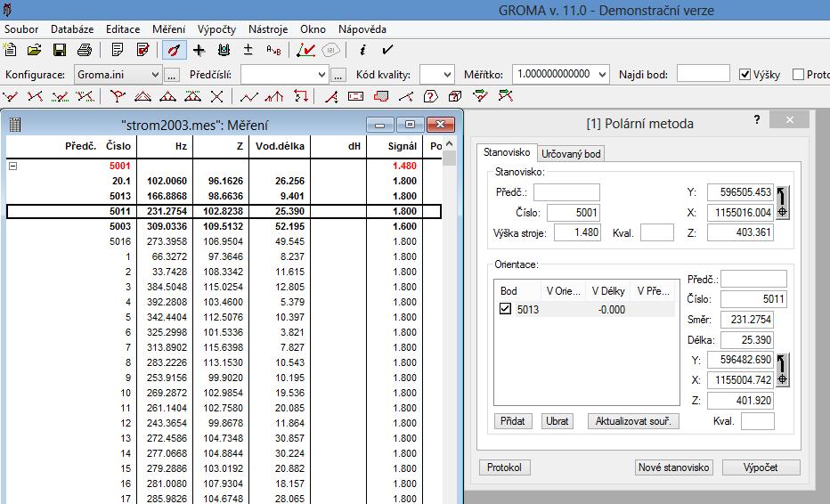The image size is (830, 504).
Task: Select row 5003 in the measurement table
Action: point(224,226)
